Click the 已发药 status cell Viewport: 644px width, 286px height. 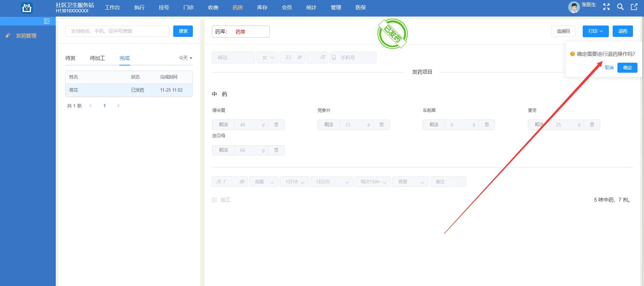tap(137, 90)
